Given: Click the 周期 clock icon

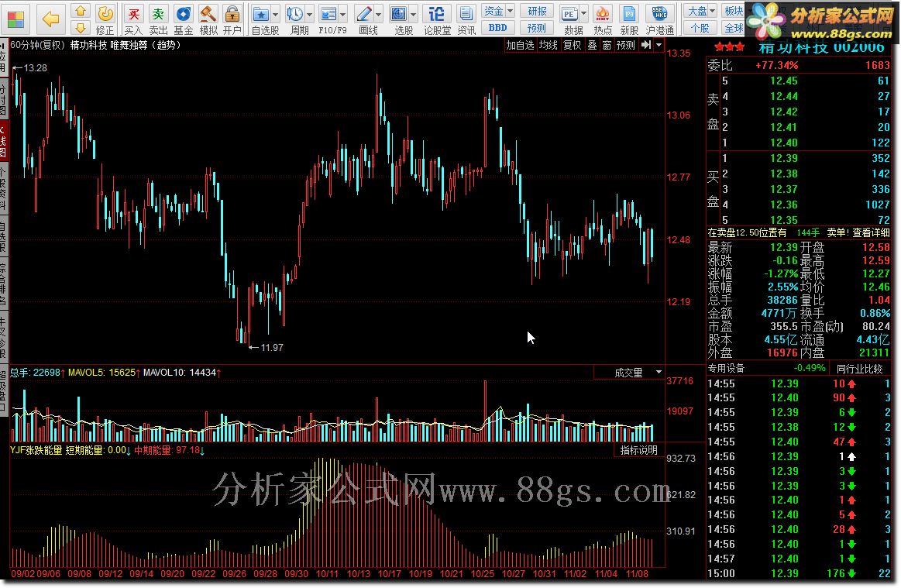Looking at the screenshot, I should [294, 14].
